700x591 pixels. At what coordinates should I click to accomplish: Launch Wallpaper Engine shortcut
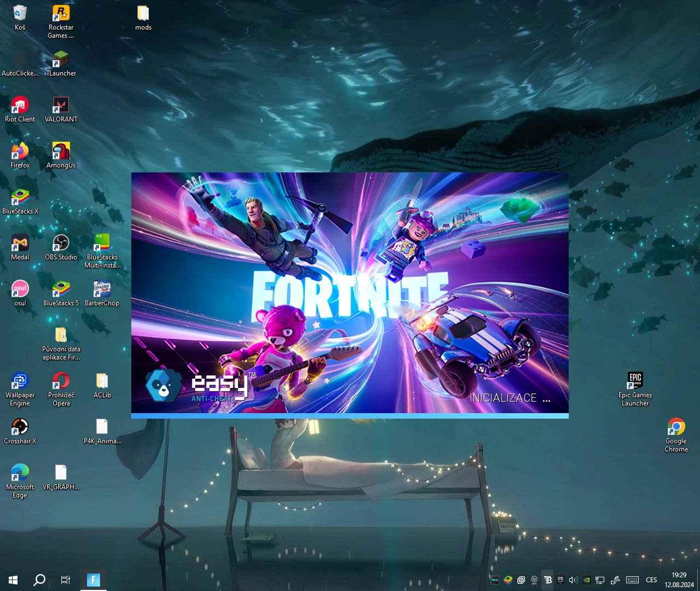20,390
